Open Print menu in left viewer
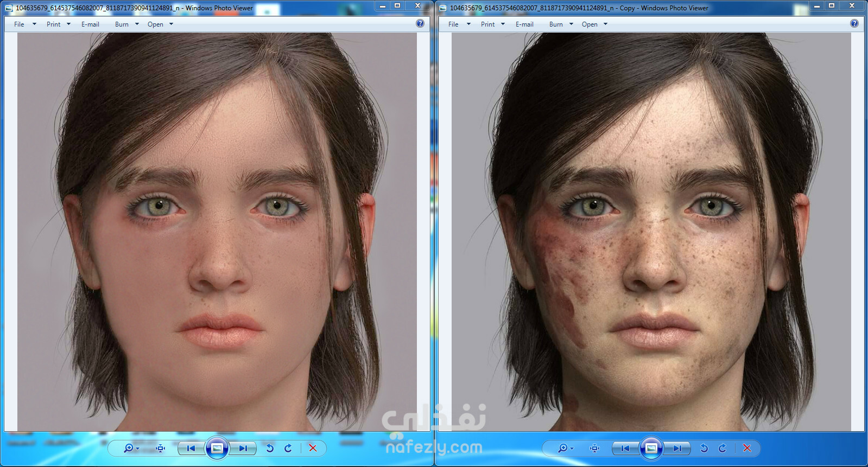868x467 pixels. [x=53, y=24]
